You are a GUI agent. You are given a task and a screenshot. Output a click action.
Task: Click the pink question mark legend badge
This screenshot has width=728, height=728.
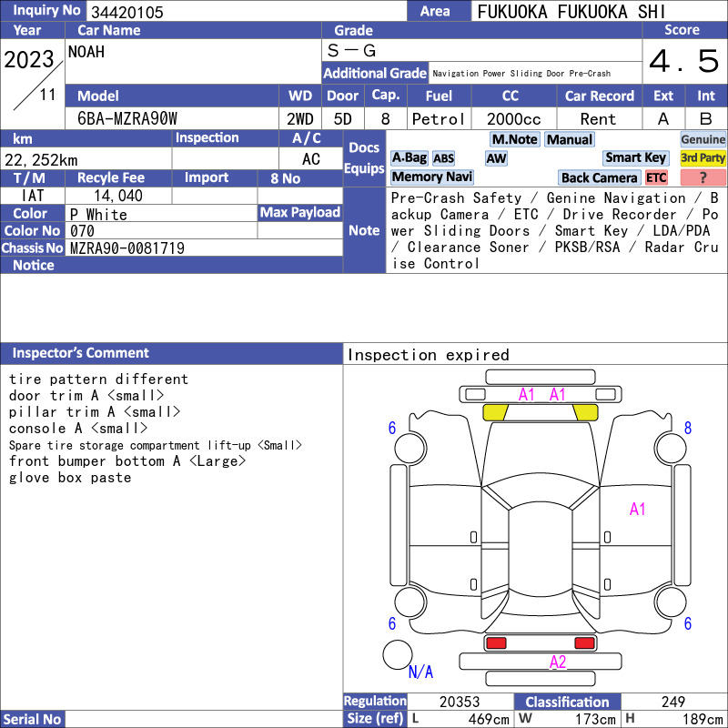click(703, 177)
